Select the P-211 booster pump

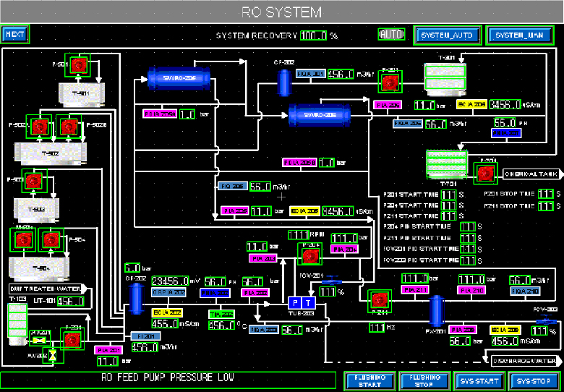[379, 301]
